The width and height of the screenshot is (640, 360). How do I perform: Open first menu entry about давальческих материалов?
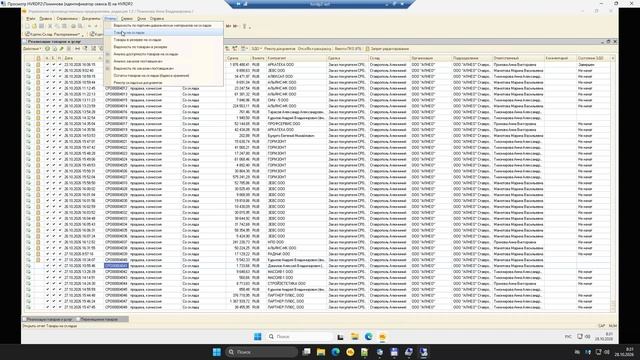[164, 25]
